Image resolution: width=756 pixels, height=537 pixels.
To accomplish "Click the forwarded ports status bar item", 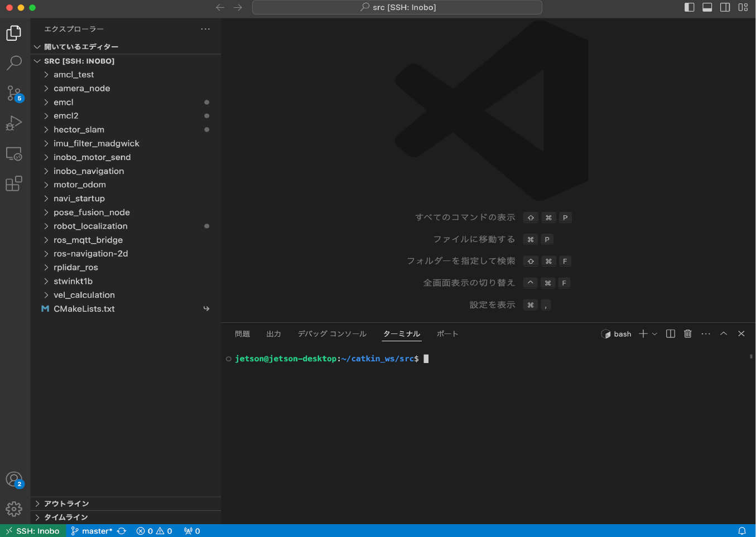I will coord(192,531).
